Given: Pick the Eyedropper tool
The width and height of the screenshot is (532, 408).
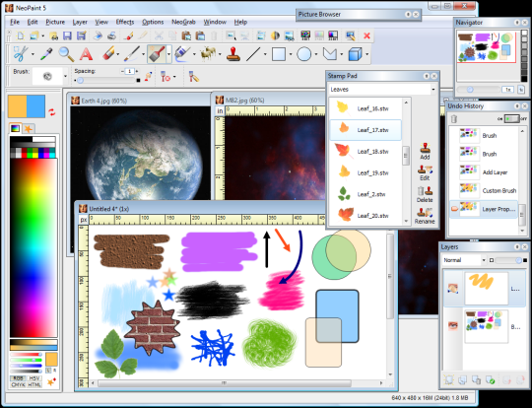Looking at the screenshot, I should (x=46, y=54).
